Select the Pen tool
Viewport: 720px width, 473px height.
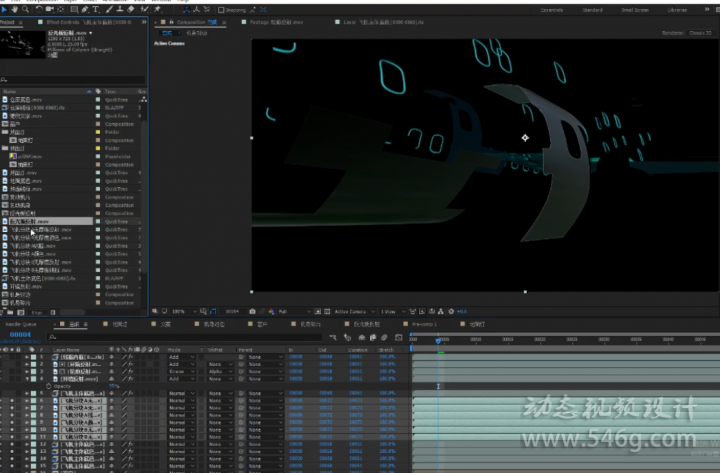coord(85,9)
